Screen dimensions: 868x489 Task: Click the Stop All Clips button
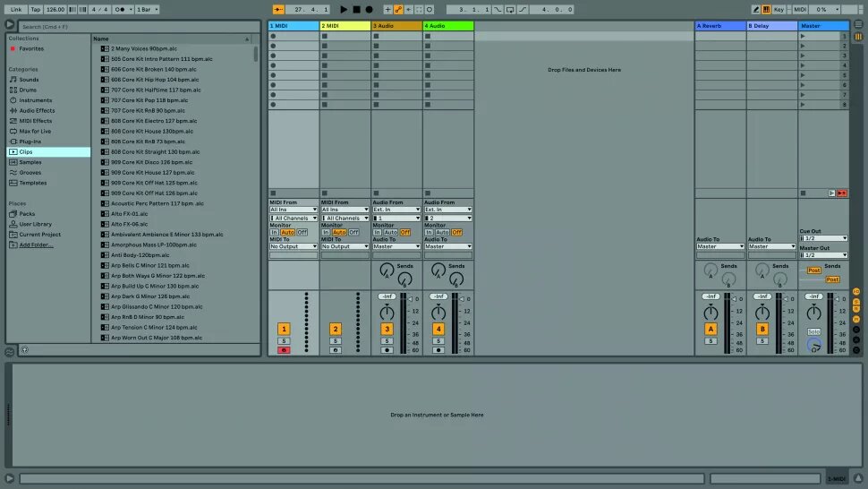[803, 193]
